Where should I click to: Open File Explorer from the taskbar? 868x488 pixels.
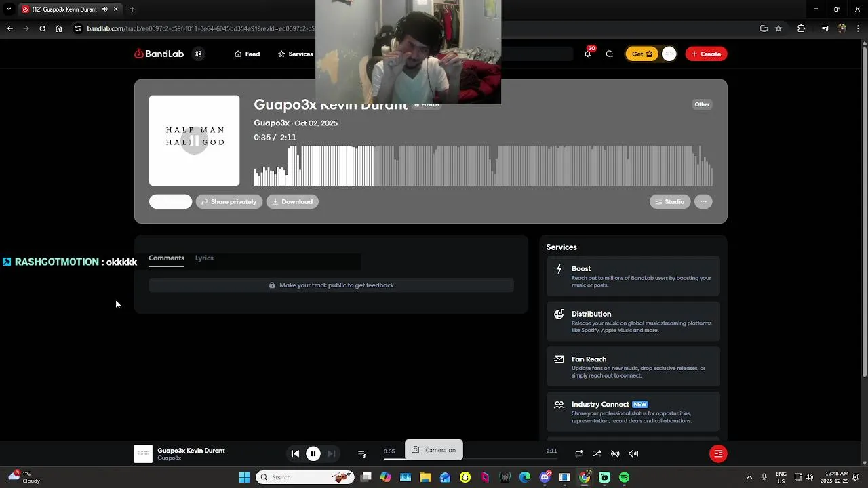pos(425,477)
